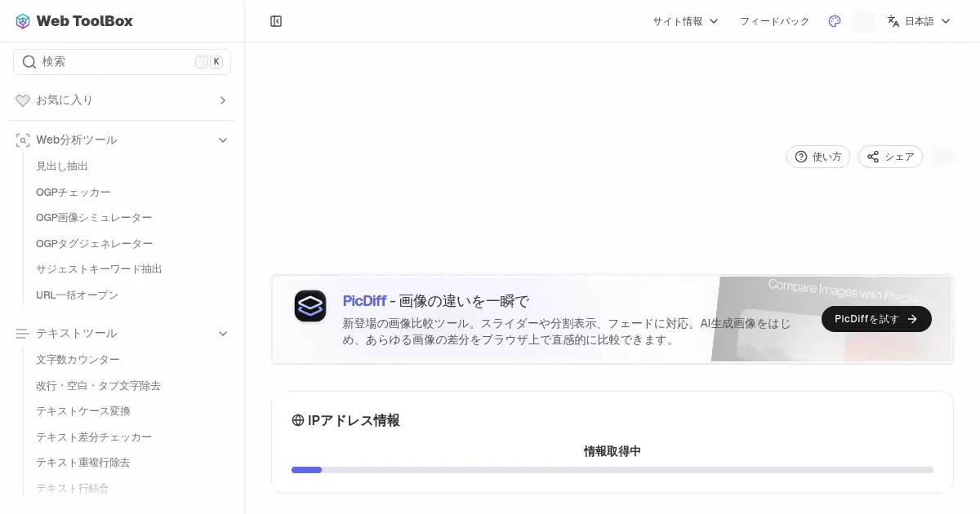This screenshot has width=980, height=514.
Task: Collapse the sidebar with the panel icon
Action: [x=276, y=21]
